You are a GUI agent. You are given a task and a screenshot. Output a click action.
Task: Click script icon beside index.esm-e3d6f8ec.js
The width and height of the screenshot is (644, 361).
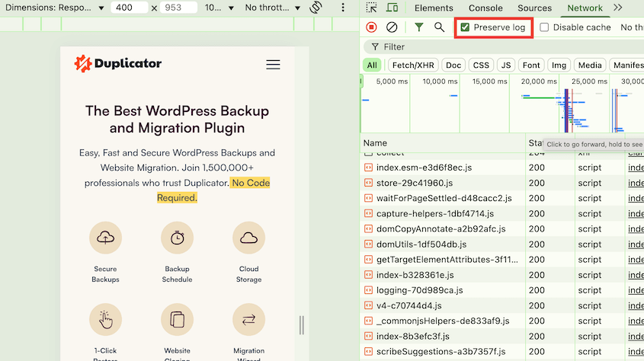pos(368,168)
